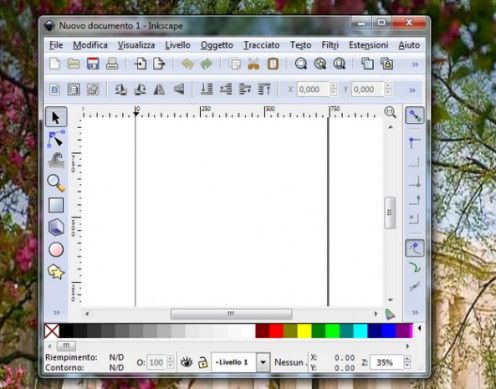Pick the red color swatch
496x389 pixels.
(276, 331)
